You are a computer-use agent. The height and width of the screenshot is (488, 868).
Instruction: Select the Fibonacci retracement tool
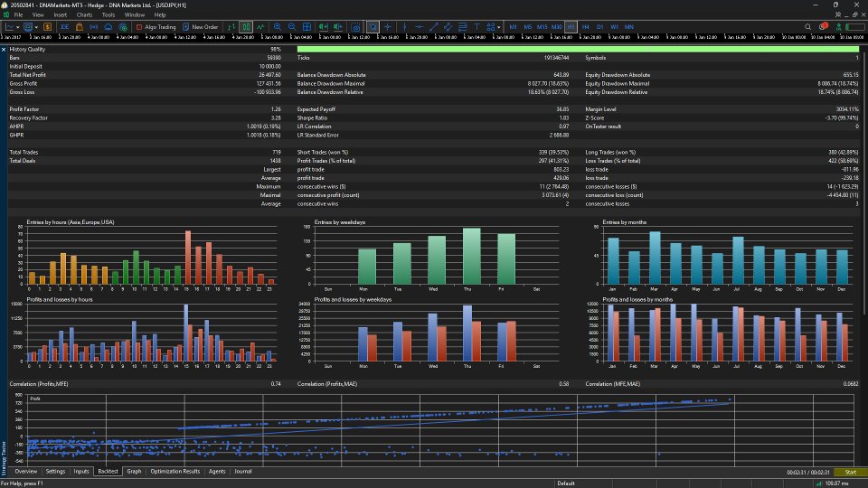pos(462,26)
